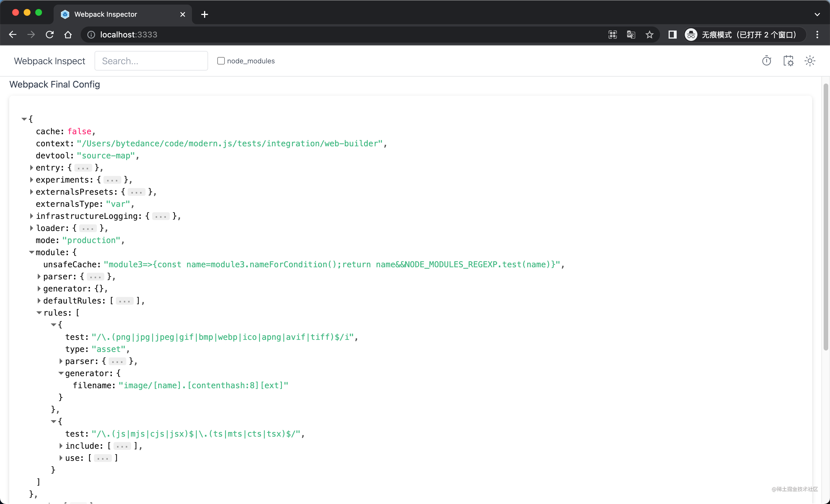Viewport: 830px width, 504px height.
Task: Expand the entry object
Action: point(32,168)
